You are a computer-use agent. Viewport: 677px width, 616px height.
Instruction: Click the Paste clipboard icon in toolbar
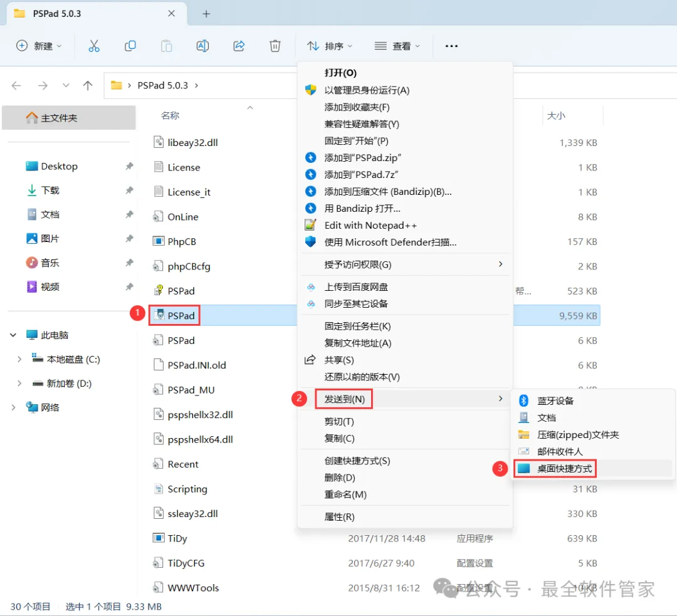[x=166, y=46]
